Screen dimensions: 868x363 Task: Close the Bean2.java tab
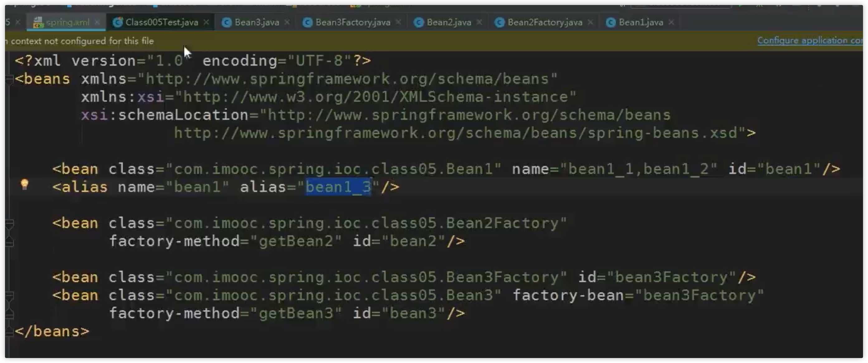(479, 22)
